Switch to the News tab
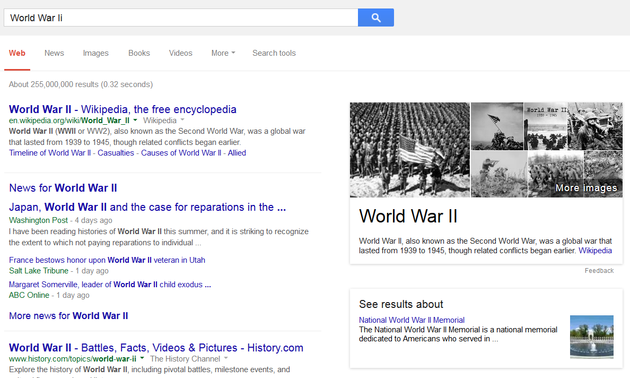630x378 pixels. point(54,53)
